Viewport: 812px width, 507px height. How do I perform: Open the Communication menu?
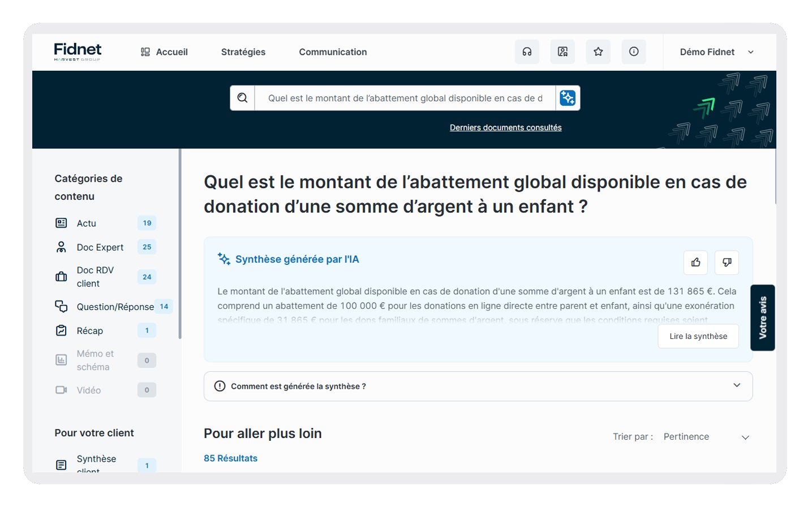[x=333, y=51]
